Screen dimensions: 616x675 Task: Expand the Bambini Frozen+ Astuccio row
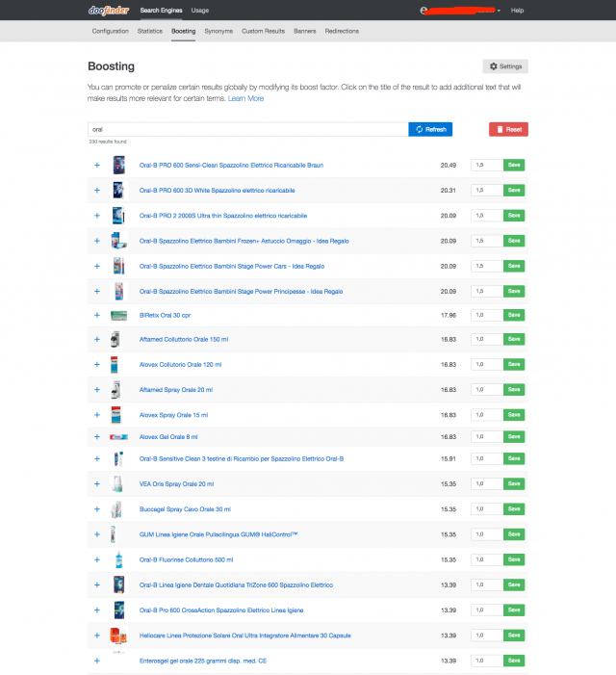click(97, 241)
